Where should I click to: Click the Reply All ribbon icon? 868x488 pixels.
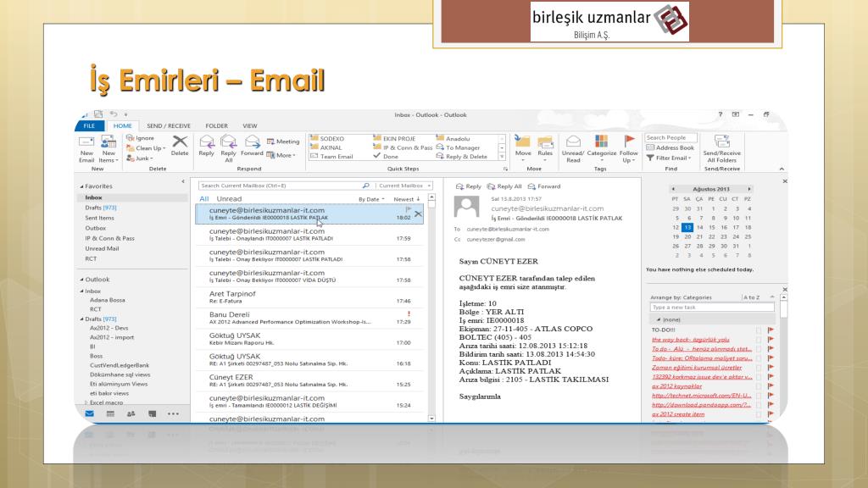[x=229, y=141]
